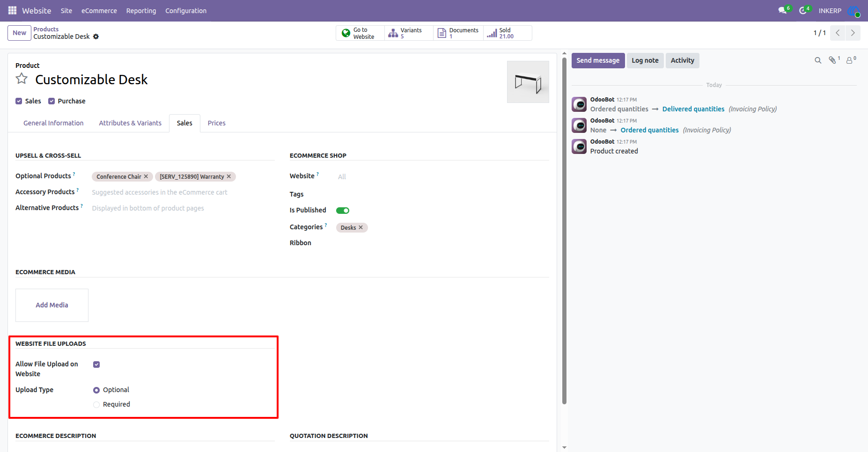Open the Website selection field

pyautogui.click(x=442, y=176)
